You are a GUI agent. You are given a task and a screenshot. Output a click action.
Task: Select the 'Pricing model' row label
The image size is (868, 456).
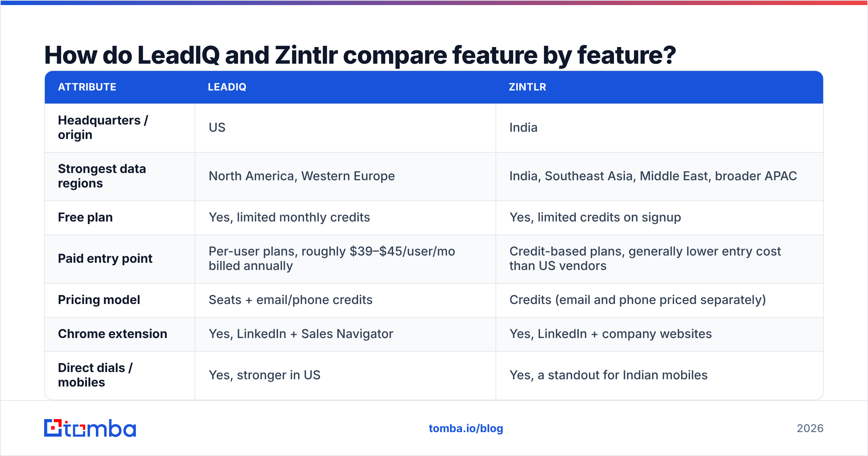pos(99,300)
